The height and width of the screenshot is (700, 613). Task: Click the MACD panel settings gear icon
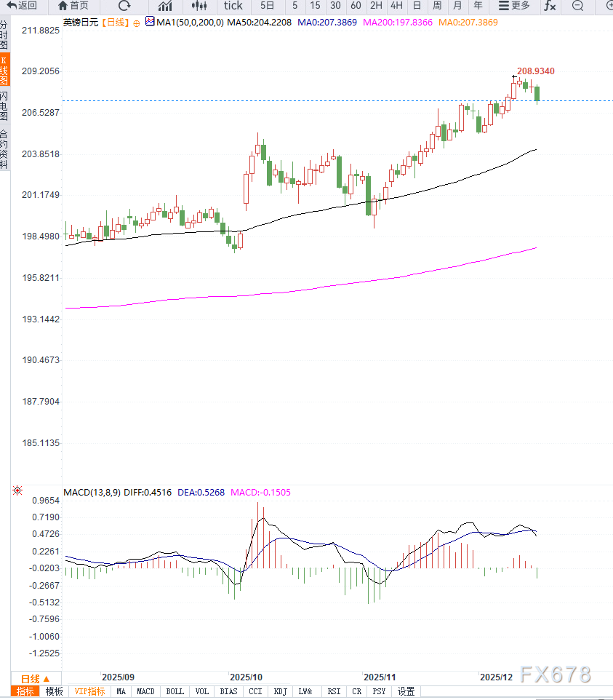click(17, 492)
